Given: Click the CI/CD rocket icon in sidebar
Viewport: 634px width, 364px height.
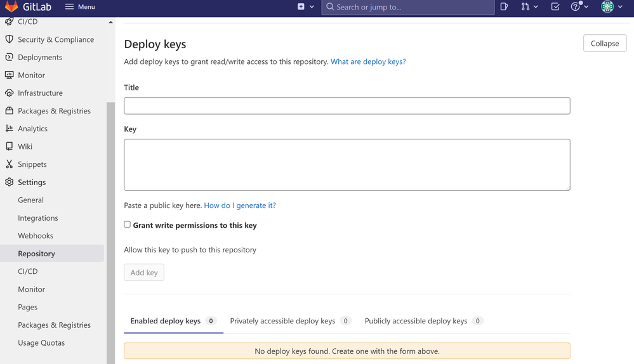Looking at the screenshot, I should tap(9, 22).
